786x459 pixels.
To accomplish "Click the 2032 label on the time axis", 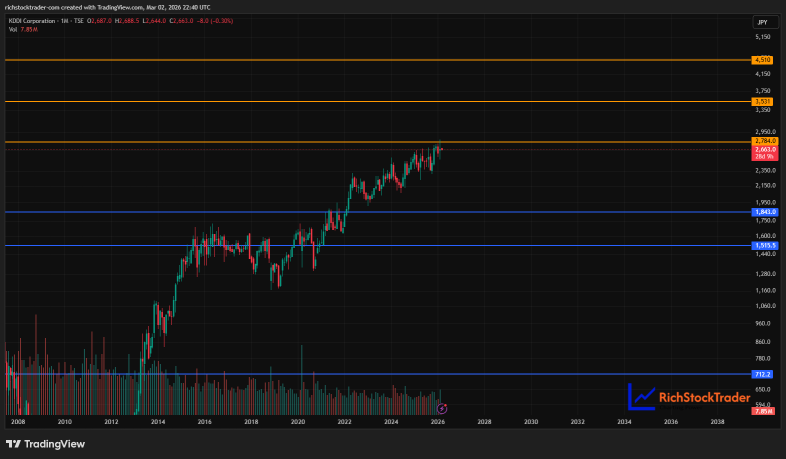I will point(577,422).
